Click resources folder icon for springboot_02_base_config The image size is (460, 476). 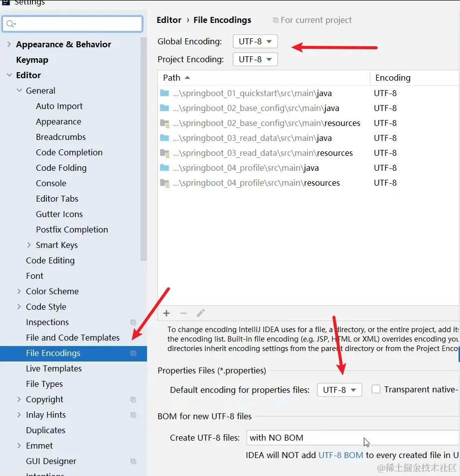(x=164, y=123)
